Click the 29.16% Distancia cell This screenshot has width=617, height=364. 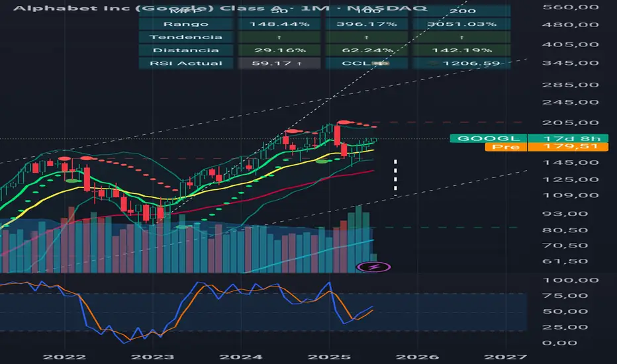click(279, 50)
